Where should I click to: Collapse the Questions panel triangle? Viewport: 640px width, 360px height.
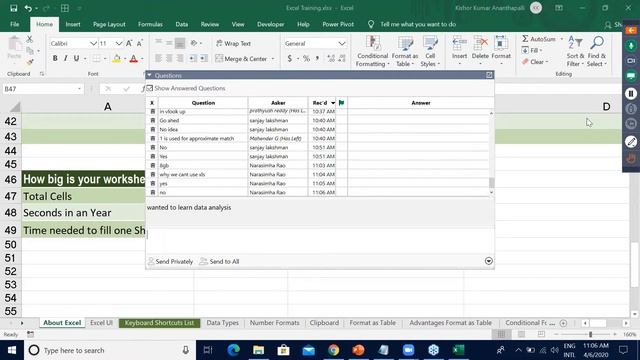point(149,76)
